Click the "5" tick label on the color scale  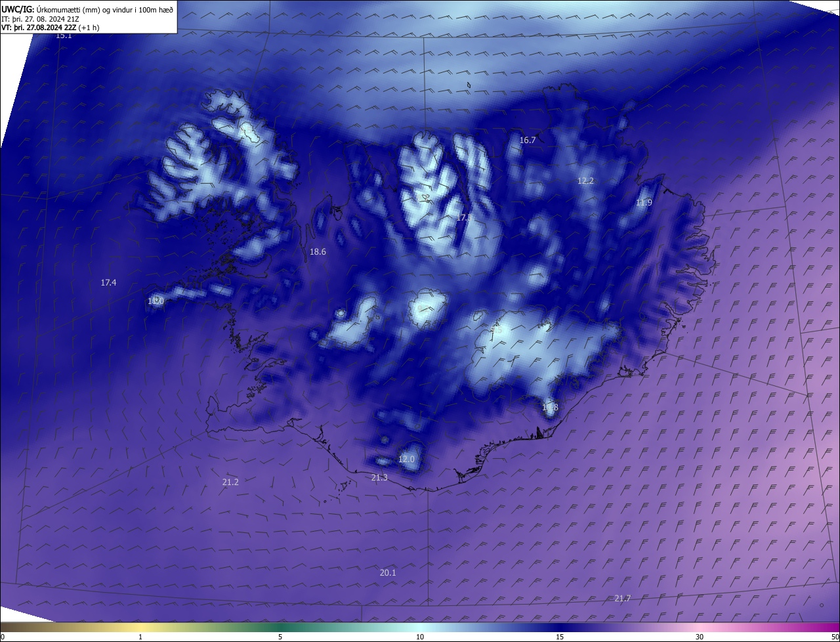[x=280, y=637]
